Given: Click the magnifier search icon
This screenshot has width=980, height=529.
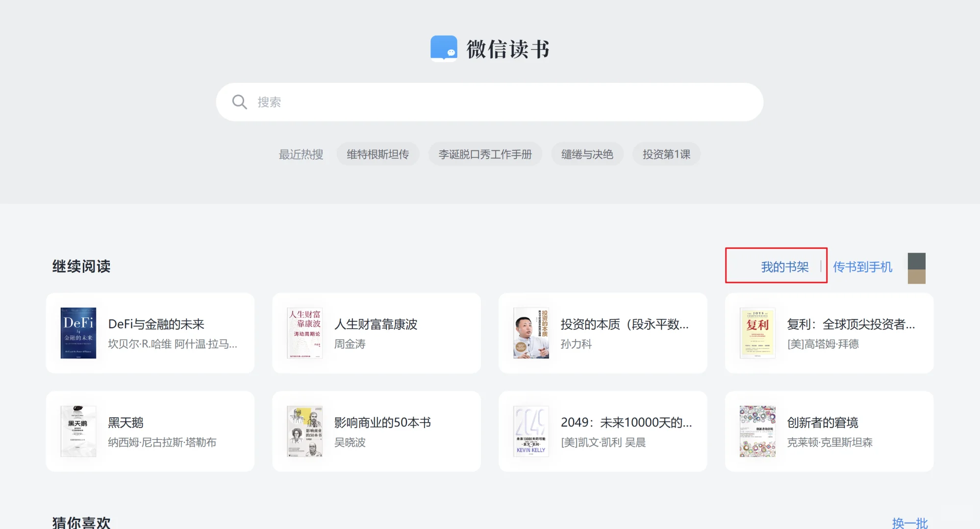Looking at the screenshot, I should 239,102.
